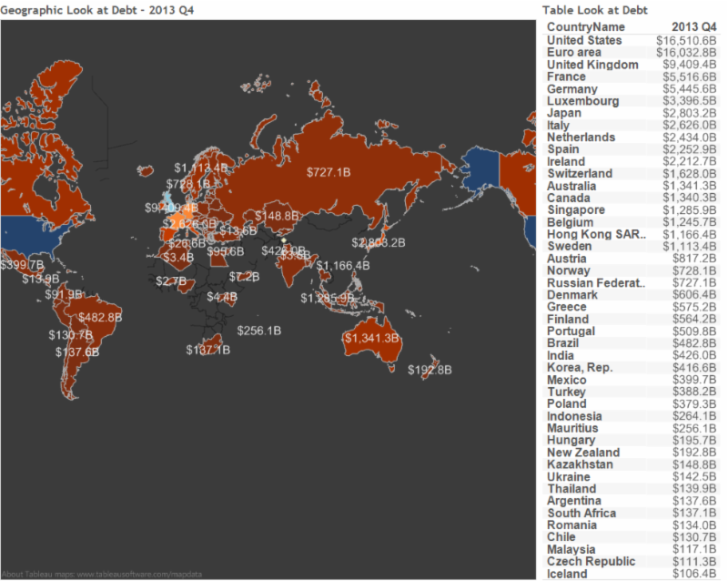This screenshot has width=728, height=581.
Task: Click the Chile table row
Action: [632, 537]
